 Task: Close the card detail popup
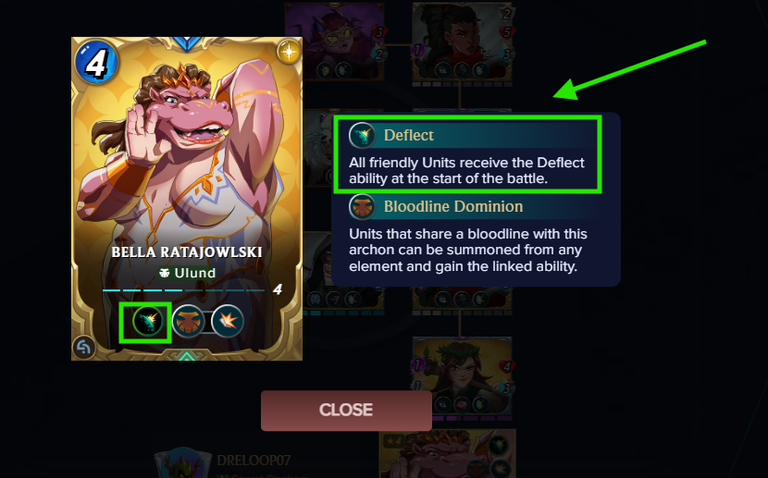(x=346, y=410)
